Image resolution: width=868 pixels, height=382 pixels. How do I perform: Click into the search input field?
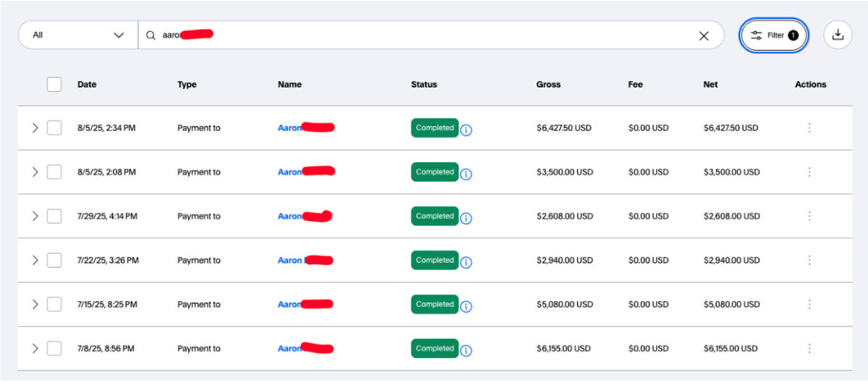(431, 35)
